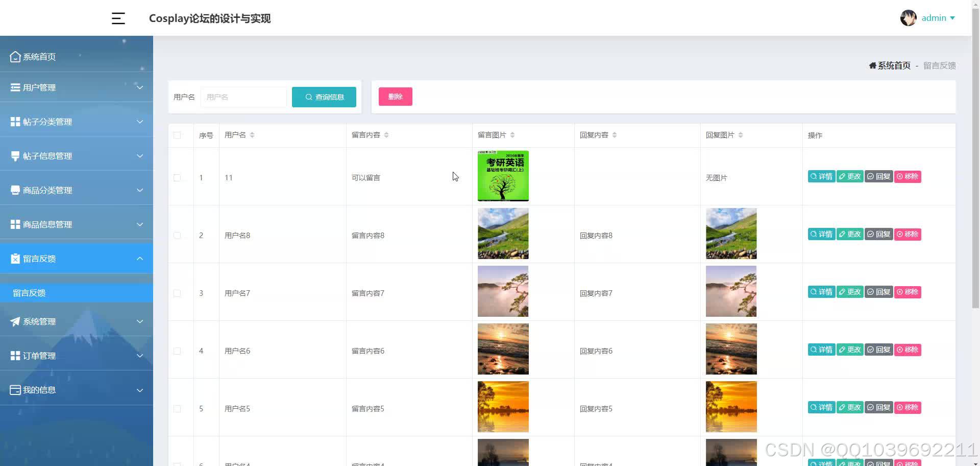Click 回复 for user 11 row

[x=878, y=177]
